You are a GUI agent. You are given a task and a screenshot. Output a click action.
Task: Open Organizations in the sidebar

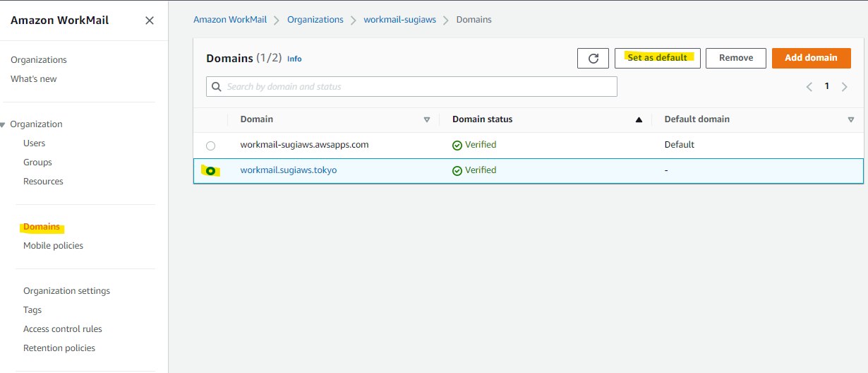tap(39, 60)
